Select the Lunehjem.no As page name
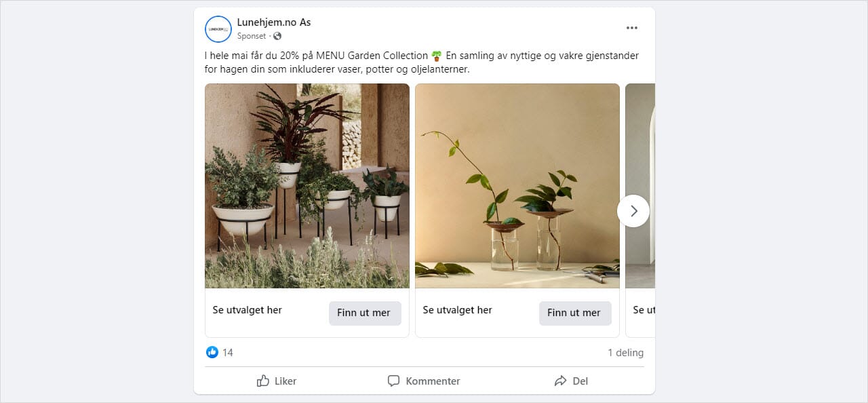This screenshot has width=868, height=403. click(274, 22)
